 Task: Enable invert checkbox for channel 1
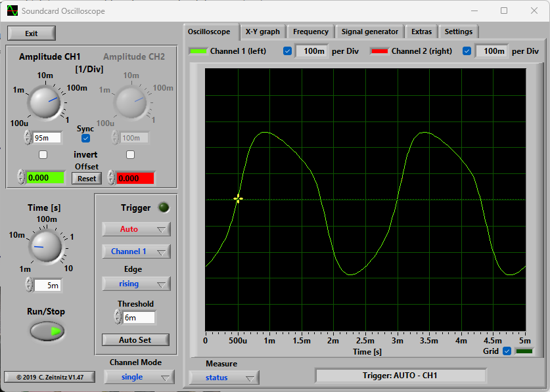pyautogui.click(x=43, y=155)
